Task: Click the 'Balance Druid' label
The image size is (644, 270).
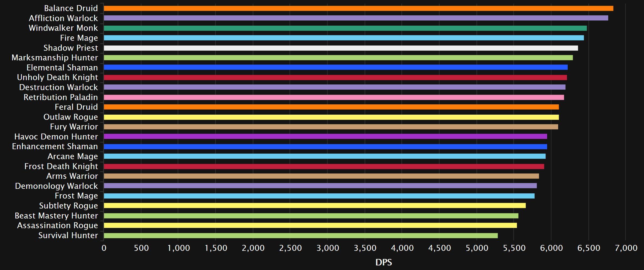Action: click(71, 8)
